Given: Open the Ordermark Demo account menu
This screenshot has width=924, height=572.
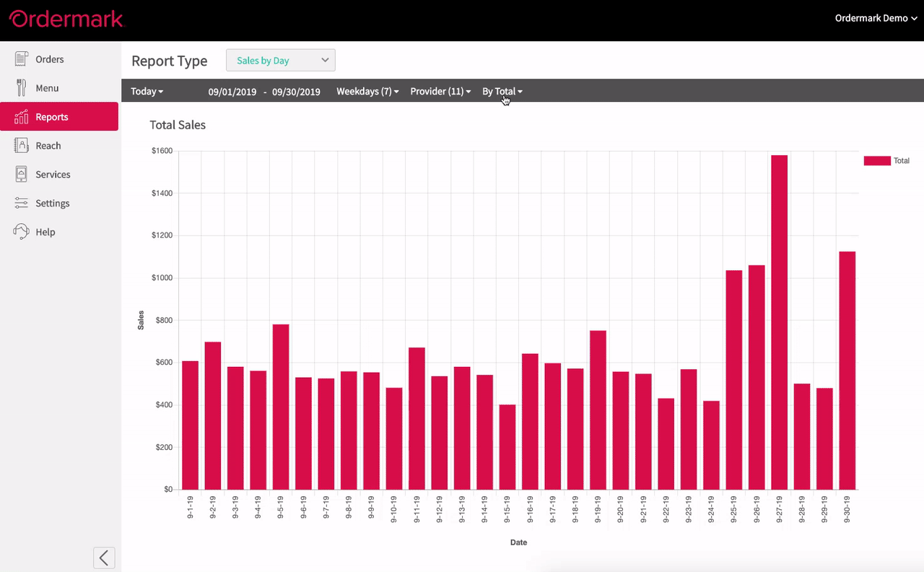Looking at the screenshot, I should (x=876, y=18).
